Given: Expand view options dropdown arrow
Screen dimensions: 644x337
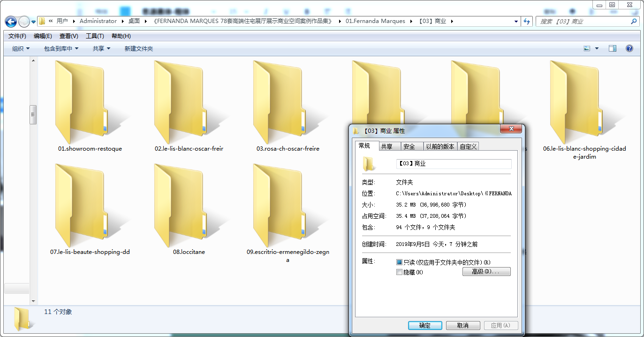Looking at the screenshot, I should (x=597, y=48).
